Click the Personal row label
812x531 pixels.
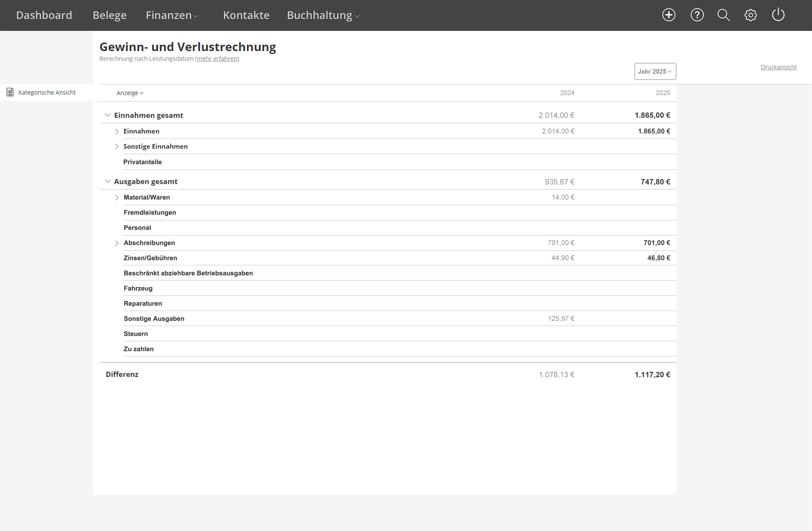click(137, 228)
